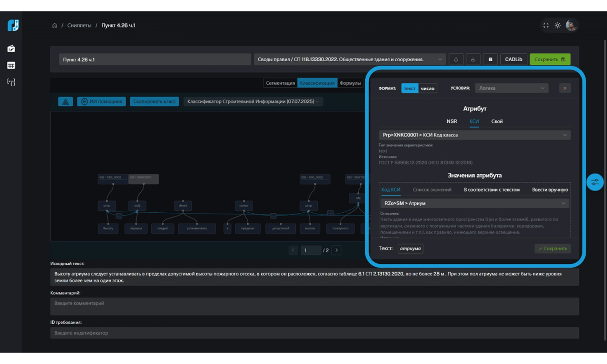Open the table view sidebar icon
The width and height of the screenshot is (607, 364).
click(11, 65)
